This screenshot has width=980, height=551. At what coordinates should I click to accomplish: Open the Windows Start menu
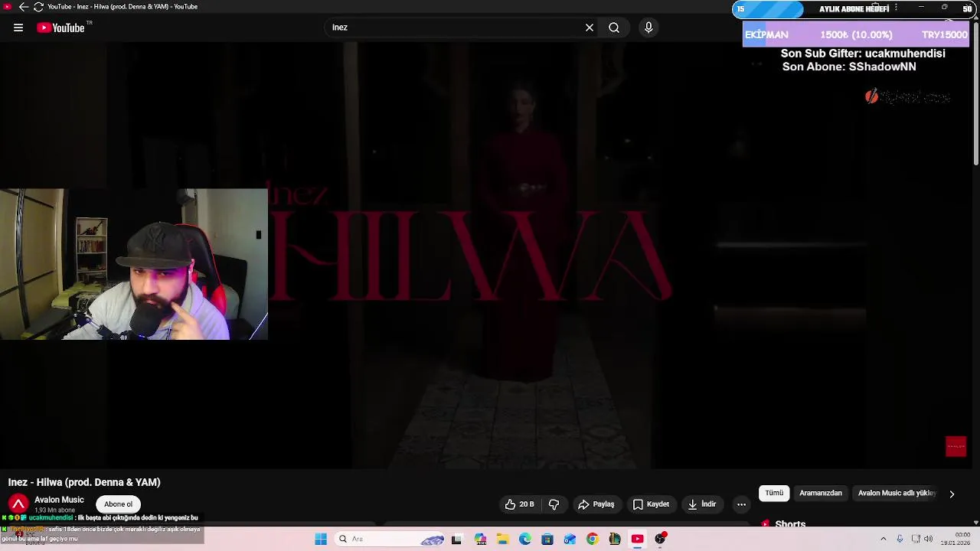pos(321,540)
